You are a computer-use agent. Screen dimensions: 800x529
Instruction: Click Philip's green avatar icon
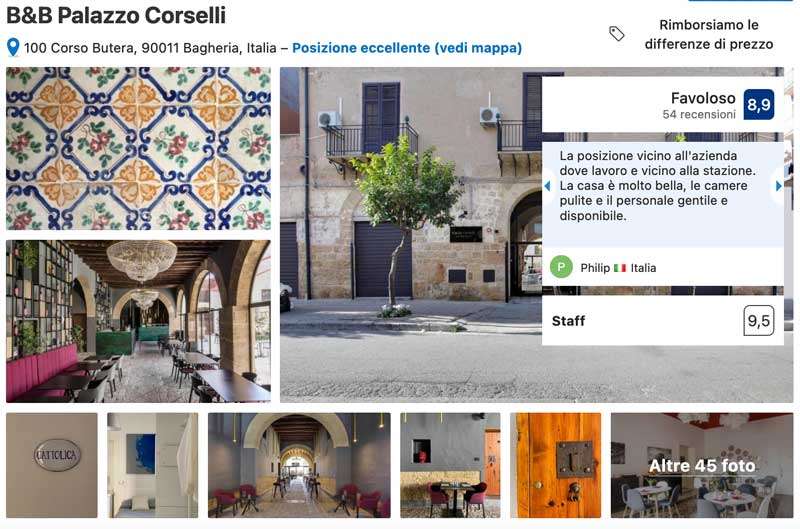coord(561,267)
